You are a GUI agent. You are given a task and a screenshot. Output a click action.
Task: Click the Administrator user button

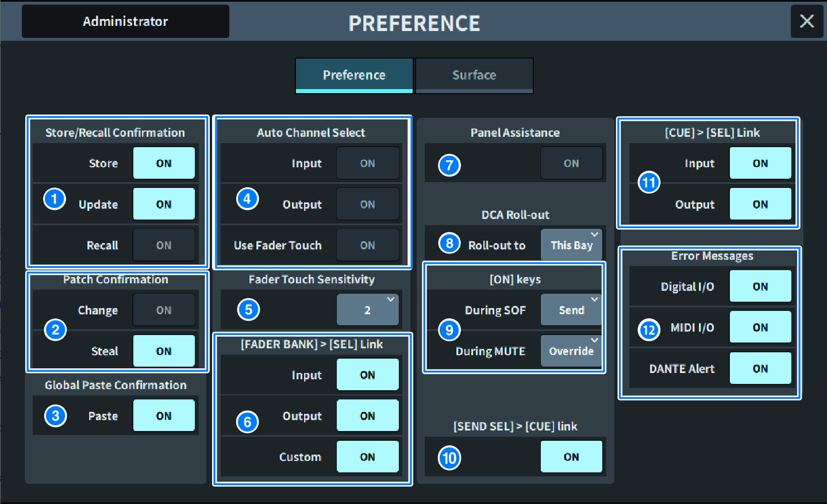(x=125, y=22)
